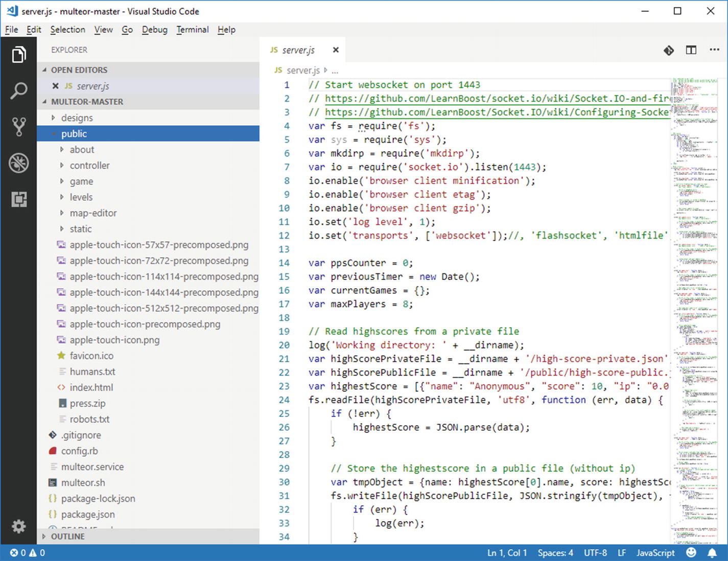Open the Terminal menu
Screen dimensions: 728x561
coord(193,30)
